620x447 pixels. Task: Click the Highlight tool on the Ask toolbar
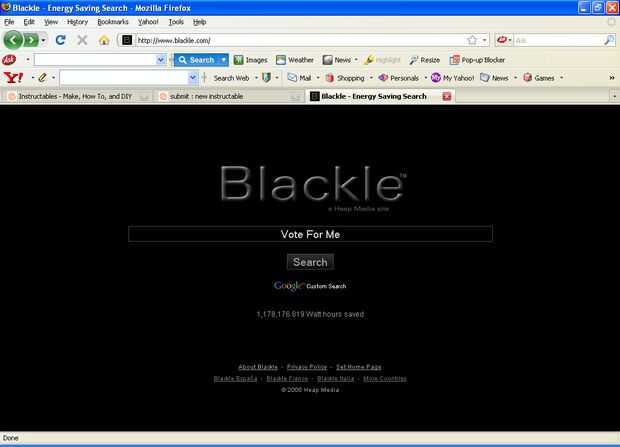click(382, 60)
